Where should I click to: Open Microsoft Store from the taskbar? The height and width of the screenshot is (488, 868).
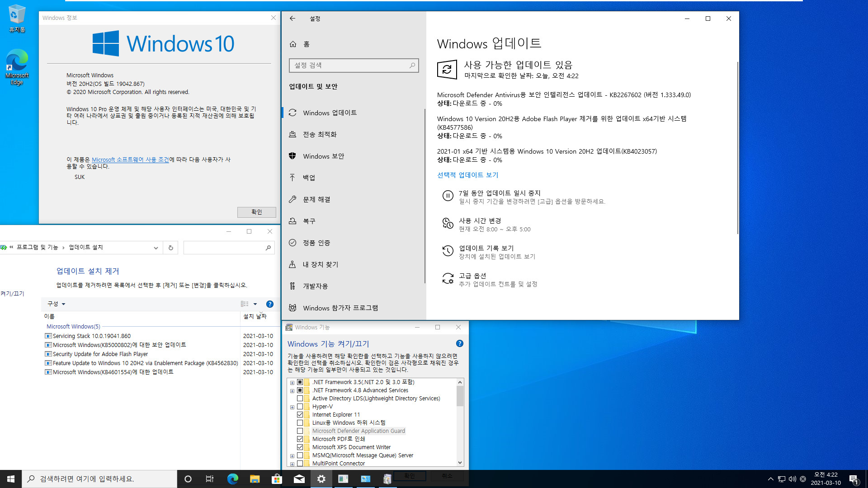pos(277,479)
